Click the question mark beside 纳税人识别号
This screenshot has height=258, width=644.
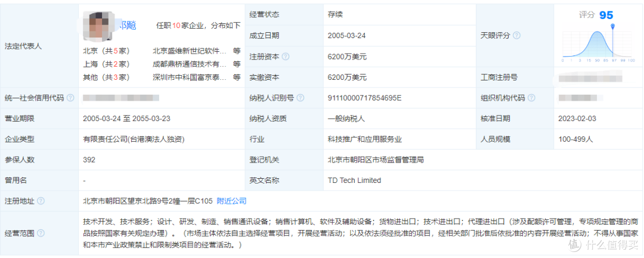(301, 98)
